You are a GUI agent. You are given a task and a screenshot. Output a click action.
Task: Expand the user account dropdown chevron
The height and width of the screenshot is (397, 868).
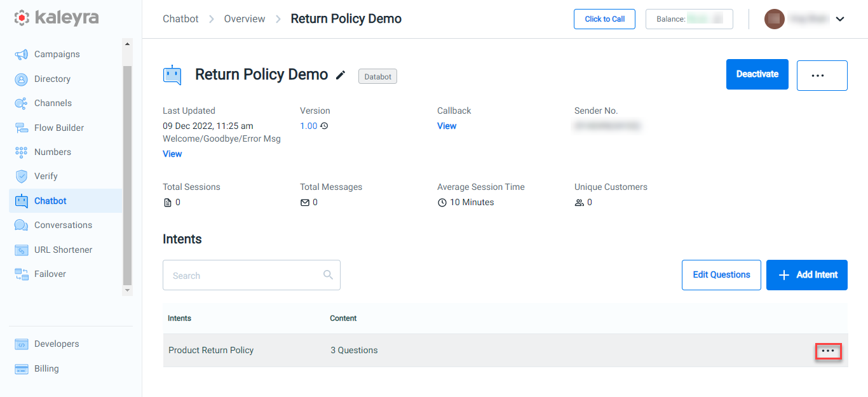click(840, 19)
